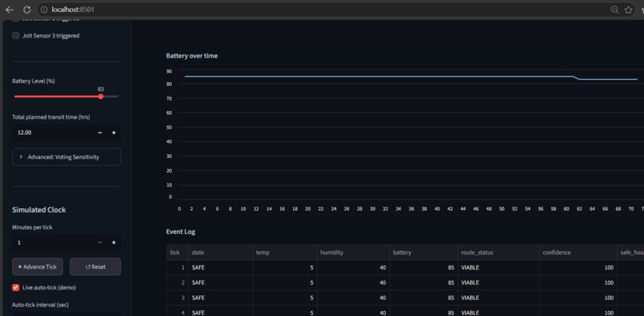The width and height of the screenshot is (644, 316).
Task: Sort the event log by the temp column header
Action: click(285, 252)
